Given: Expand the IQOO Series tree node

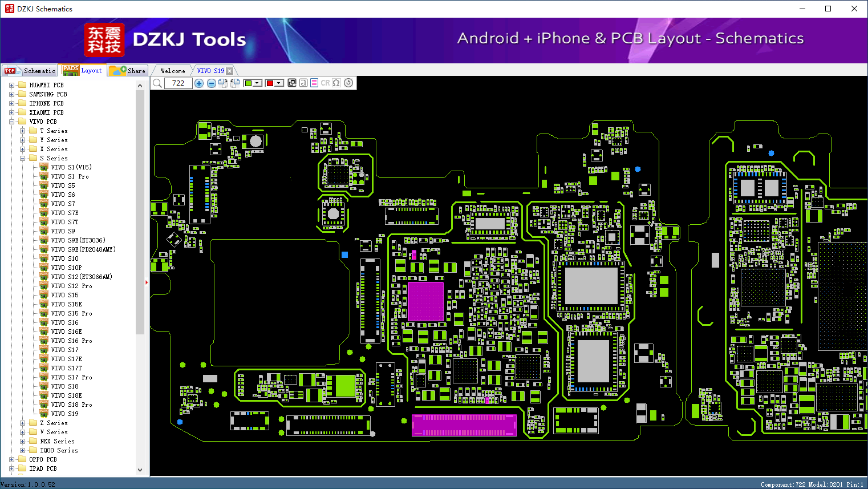Looking at the screenshot, I should 23,450.
